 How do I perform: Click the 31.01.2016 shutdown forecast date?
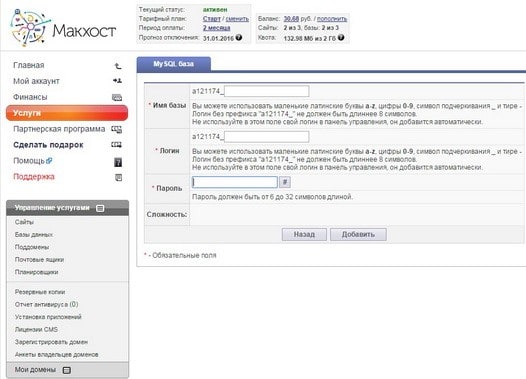coord(218,38)
